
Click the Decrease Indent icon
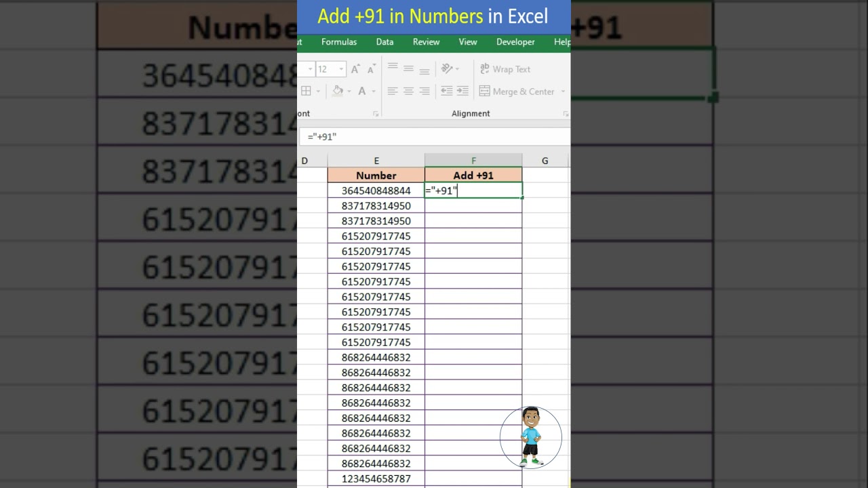click(x=446, y=91)
